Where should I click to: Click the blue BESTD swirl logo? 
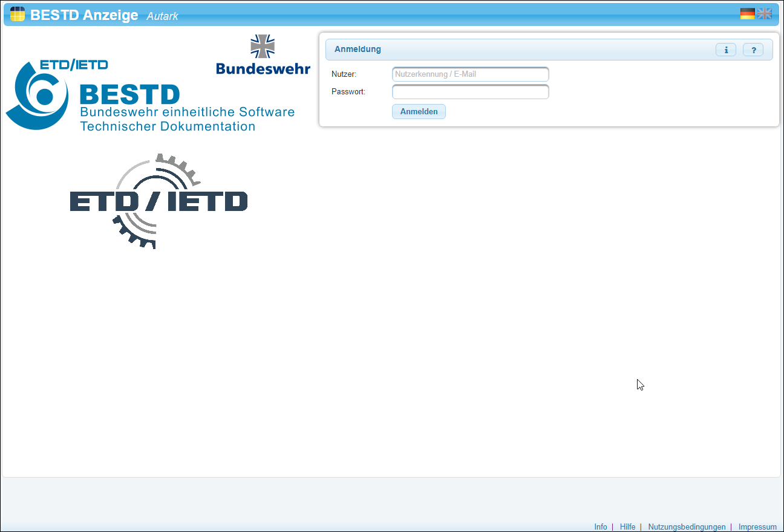[36, 96]
